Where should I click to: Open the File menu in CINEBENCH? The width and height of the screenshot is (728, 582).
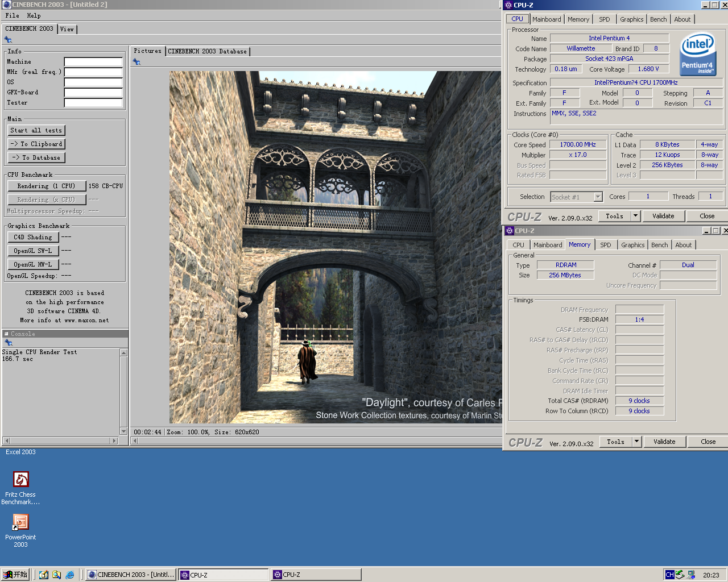12,15
